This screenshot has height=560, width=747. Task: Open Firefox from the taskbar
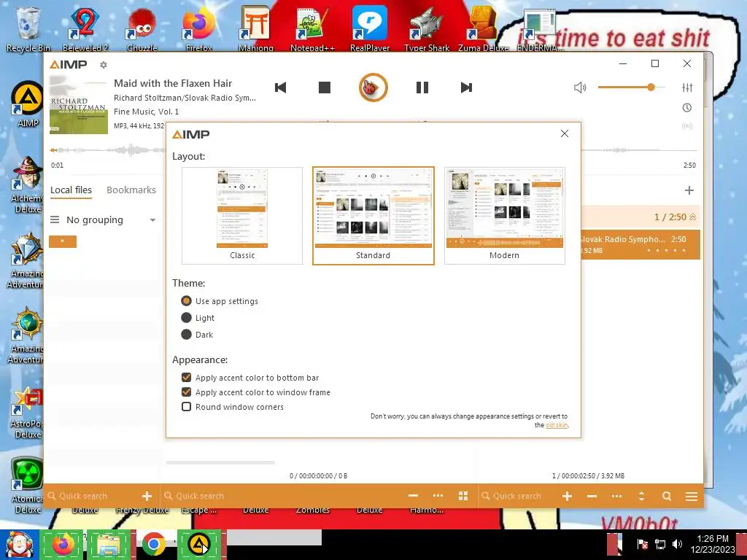tap(63, 544)
